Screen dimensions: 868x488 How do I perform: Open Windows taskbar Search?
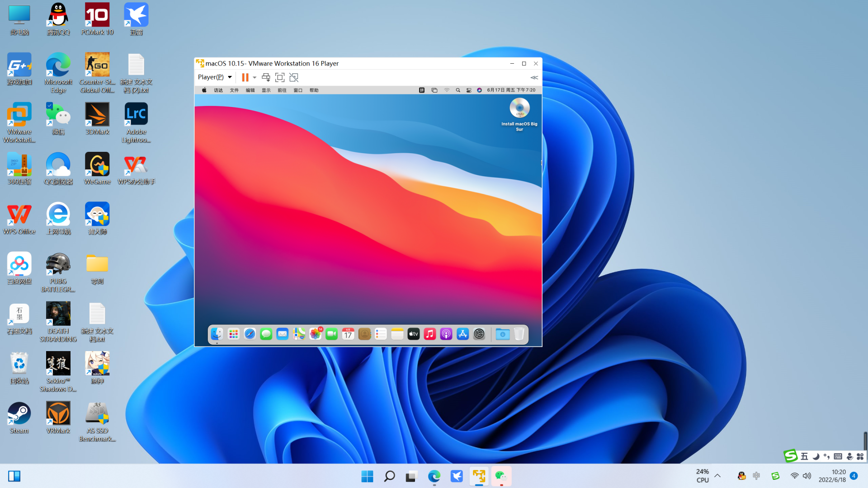click(x=389, y=476)
